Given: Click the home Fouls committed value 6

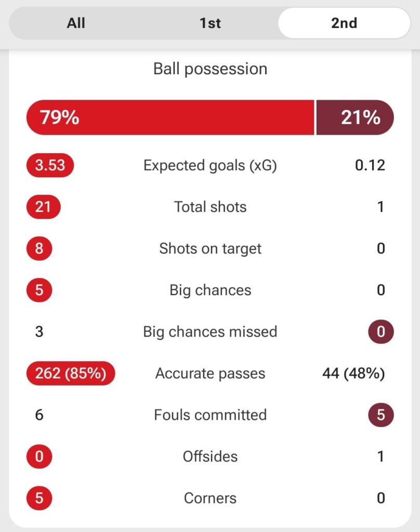Looking at the screenshot, I should point(38,415).
